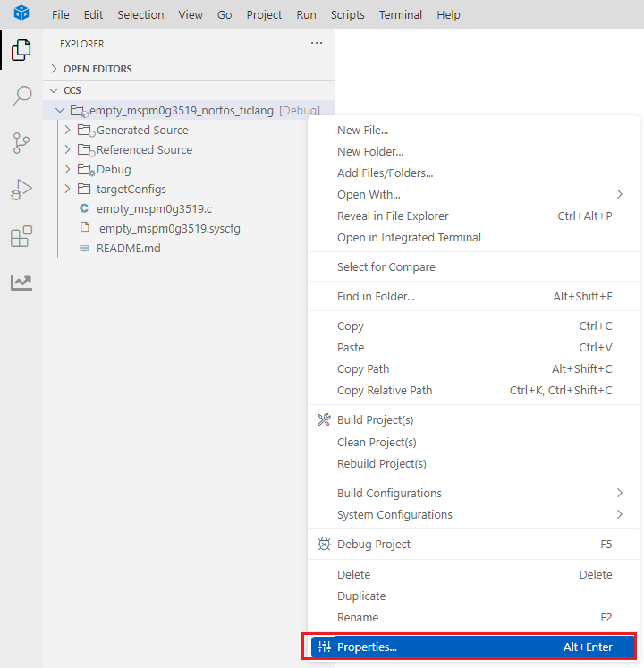Select Rebuild Project(s)
Screen dimensions: 644x668
(x=473, y=463)
